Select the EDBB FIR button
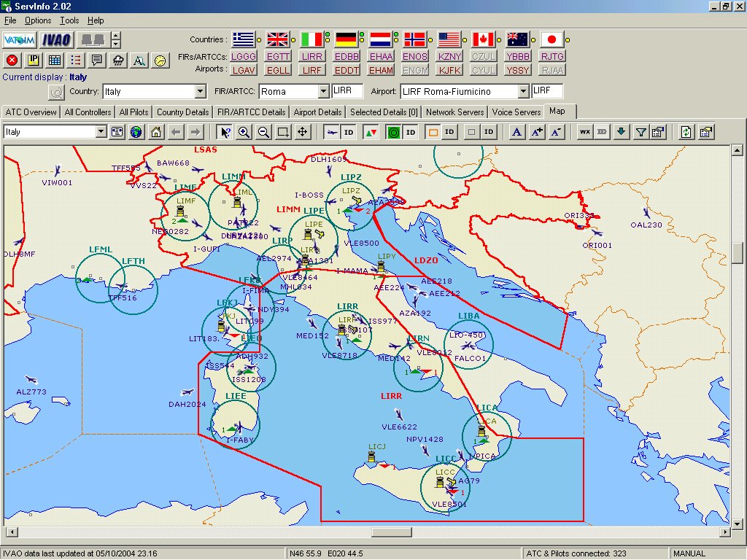Image resolution: width=747 pixels, height=560 pixels. point(347,56)
